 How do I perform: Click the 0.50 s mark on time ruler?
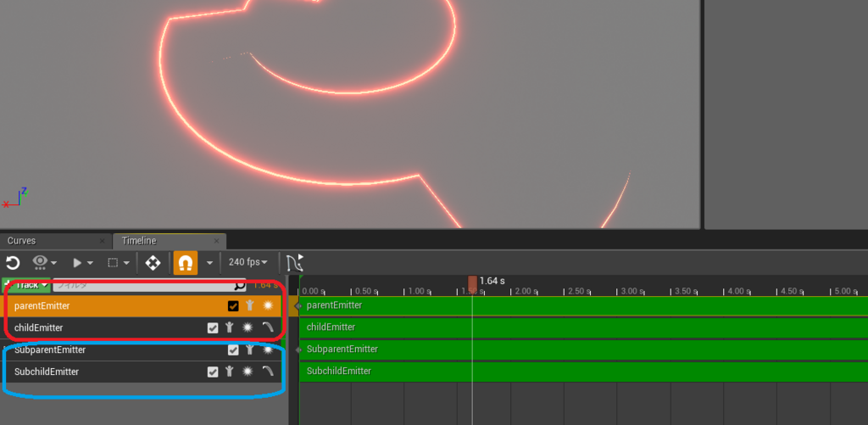click(x=365, y=291)
